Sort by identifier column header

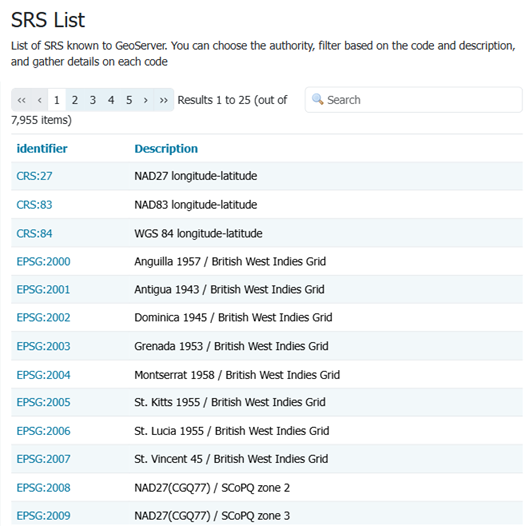point(42,149)
